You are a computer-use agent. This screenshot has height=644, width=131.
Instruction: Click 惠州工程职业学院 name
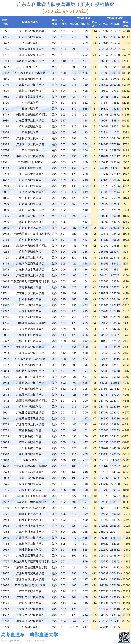tap(30, 91)
